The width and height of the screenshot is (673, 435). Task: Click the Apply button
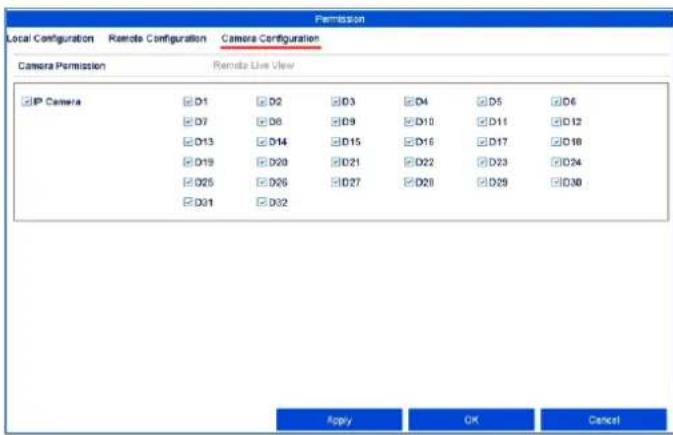[x=339, y=420]
